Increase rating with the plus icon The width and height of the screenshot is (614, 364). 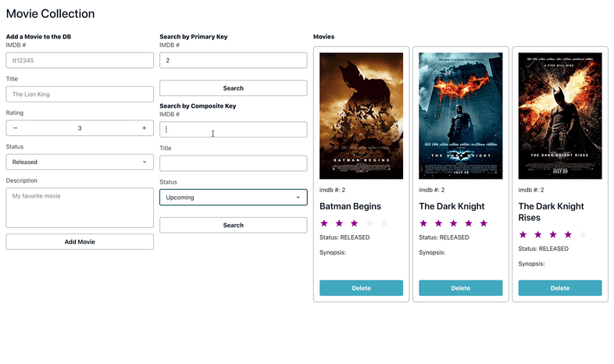[144, 128]
